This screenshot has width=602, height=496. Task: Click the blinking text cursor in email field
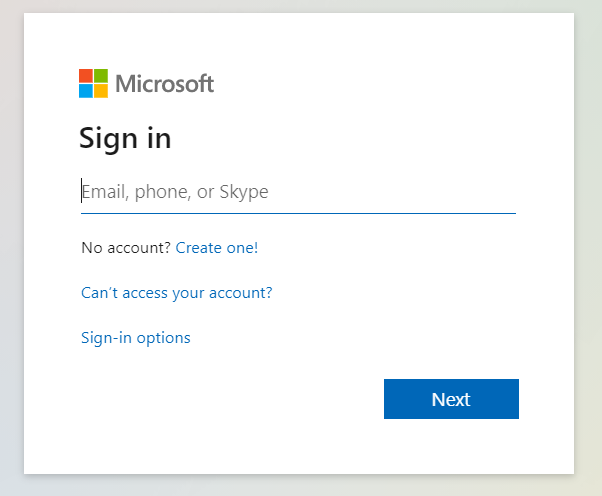click(81, 190)
